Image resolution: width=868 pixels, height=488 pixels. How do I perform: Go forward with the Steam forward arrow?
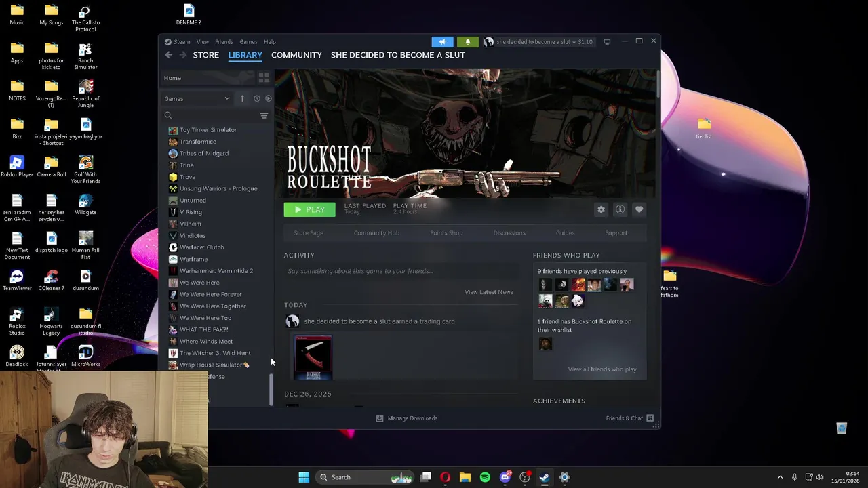[182, 55]
